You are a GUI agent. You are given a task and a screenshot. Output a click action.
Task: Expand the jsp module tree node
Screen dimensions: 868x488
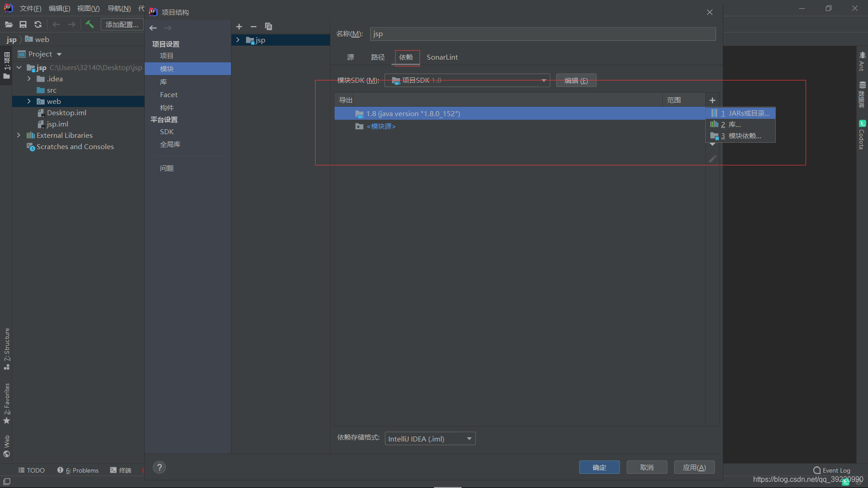click(238, 40)
